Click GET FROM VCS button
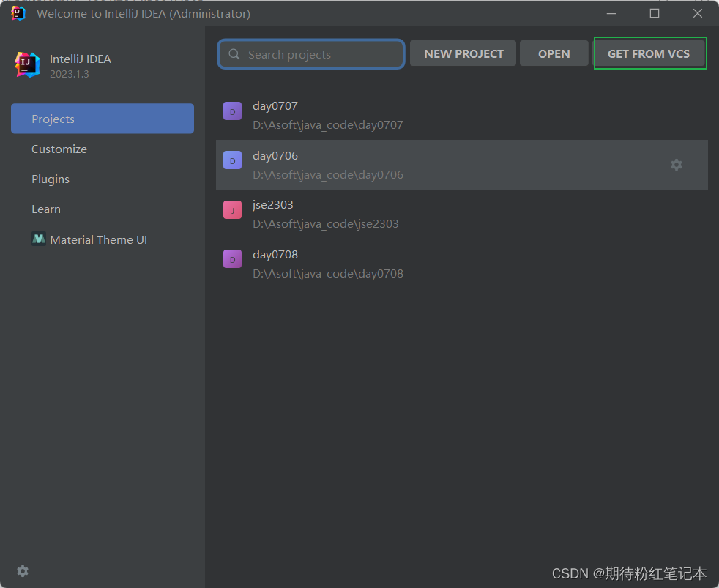 click(x=649, y=53)
